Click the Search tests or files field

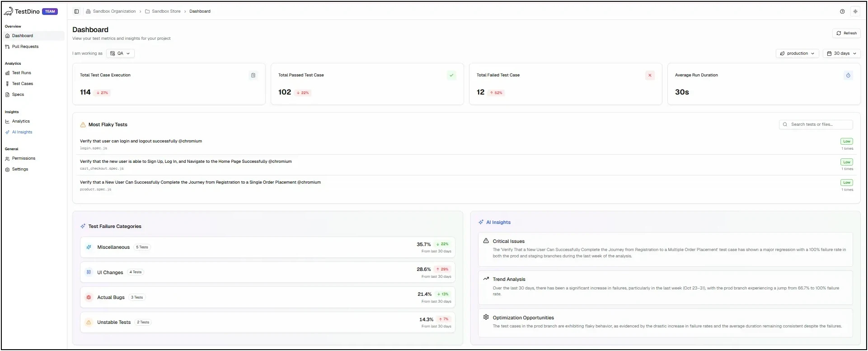pos(816,124)
